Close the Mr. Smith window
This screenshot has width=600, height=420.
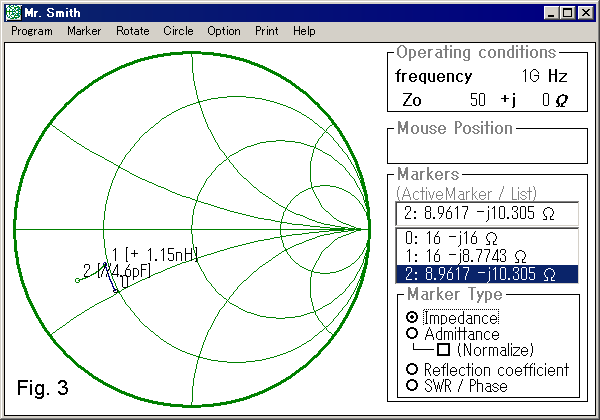pos(585,13)
